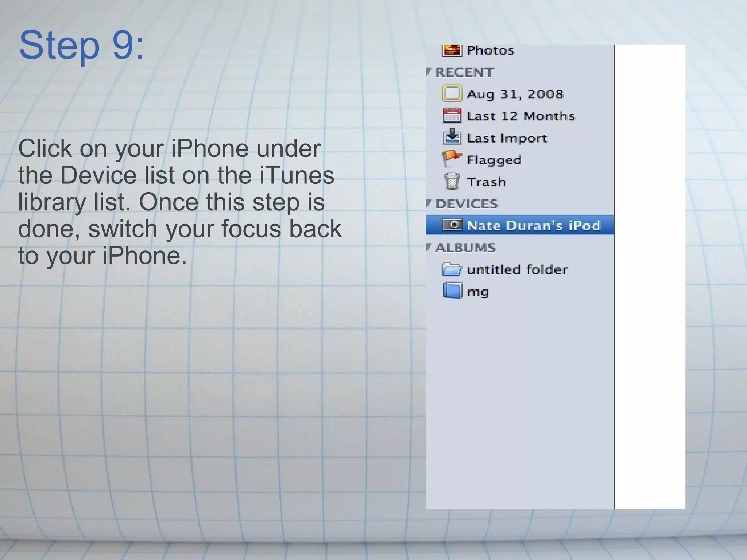The width and height of the screenshot is (747, 560).
Task: Click the orange Flagged flag icon
Action: 452,159
